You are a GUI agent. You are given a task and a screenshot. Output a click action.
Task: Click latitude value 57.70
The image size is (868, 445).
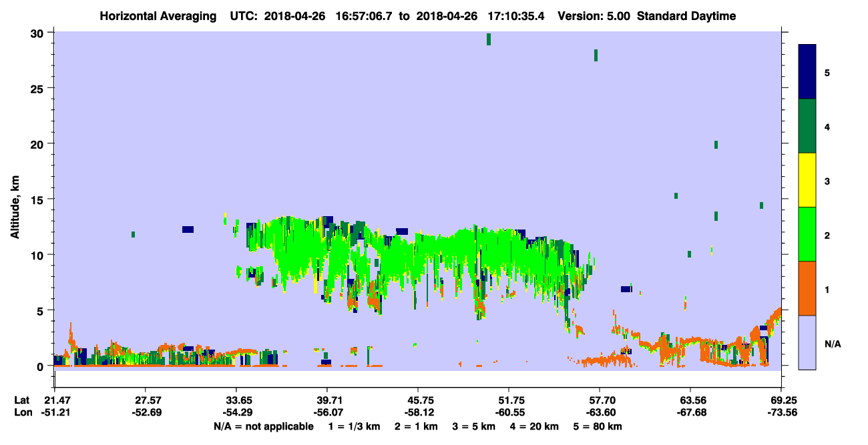599,400
